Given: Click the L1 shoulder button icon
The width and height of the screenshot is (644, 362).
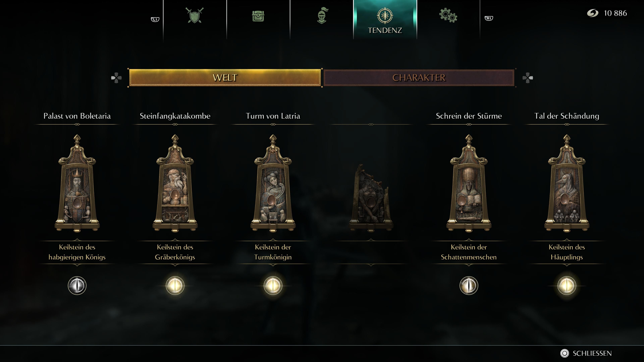Looking at the screenshot, I should tap(155, 19).
